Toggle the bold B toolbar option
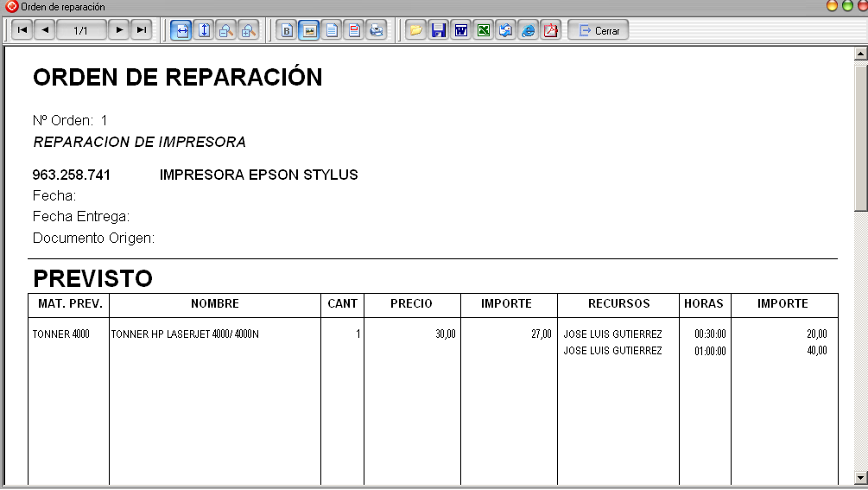 (x=287, y=30)
